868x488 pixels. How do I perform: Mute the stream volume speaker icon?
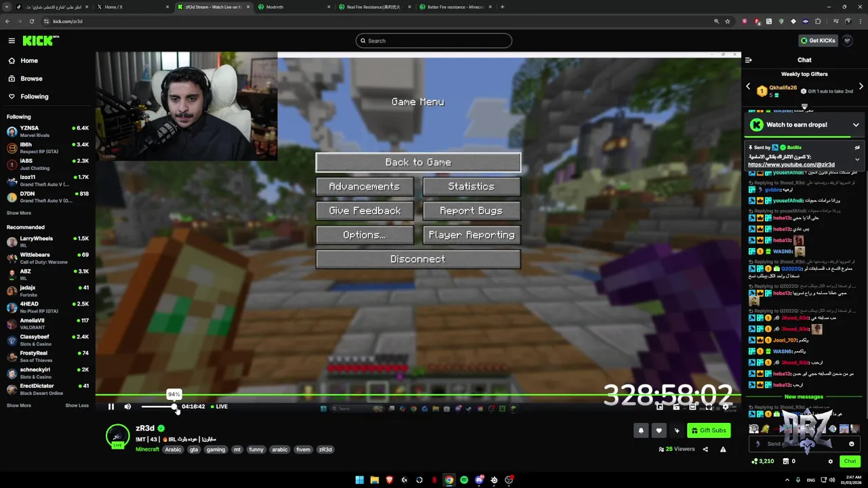click(x=127, y=407)
